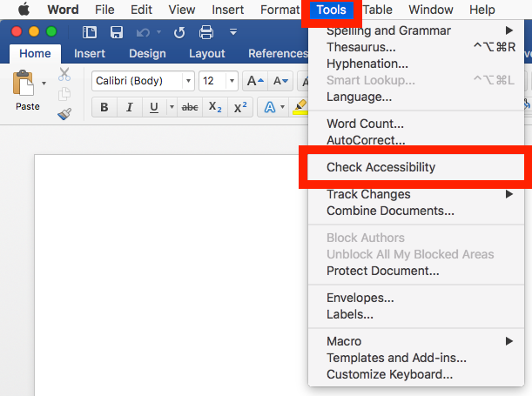Choose Customize Keyboard... menu item
The image size is (532, 396).
coord(416,374)
